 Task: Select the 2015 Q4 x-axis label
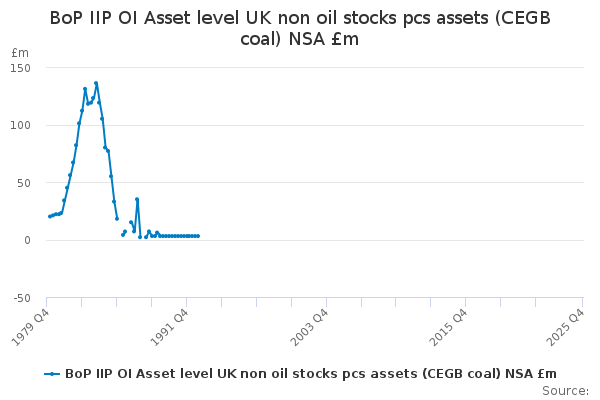coord(449,325)
